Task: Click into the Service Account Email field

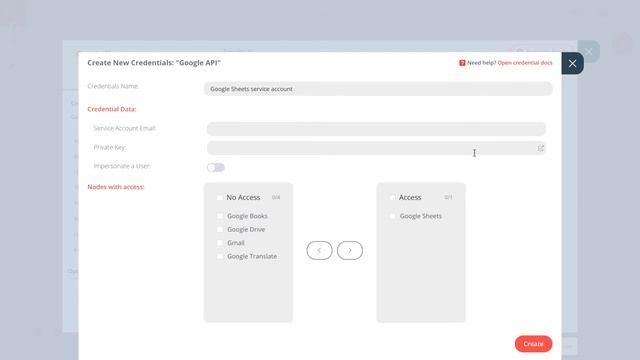Action: [x=376, y=129]
